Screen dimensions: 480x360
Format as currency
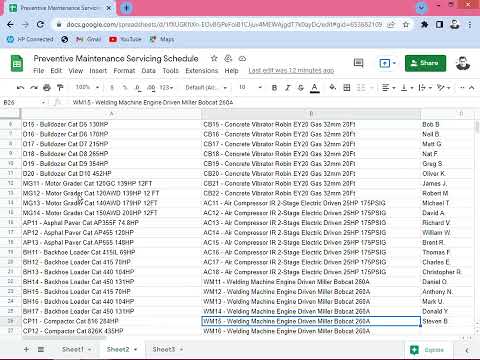112,88
